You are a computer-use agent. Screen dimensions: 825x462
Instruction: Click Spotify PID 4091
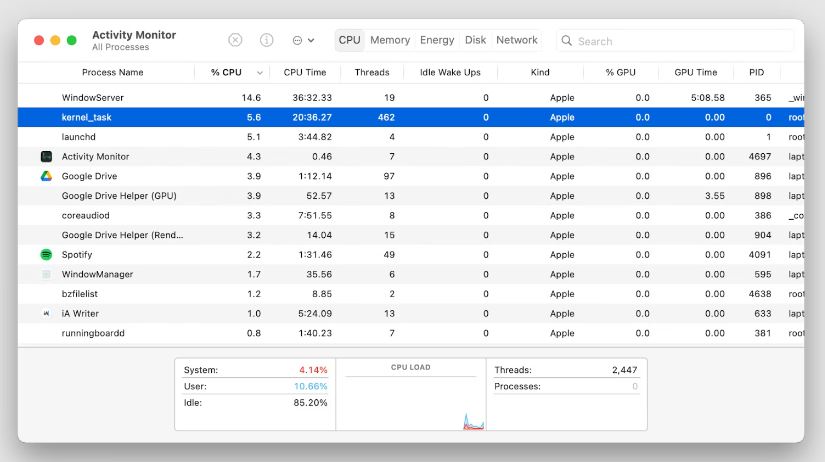[760, 255]
